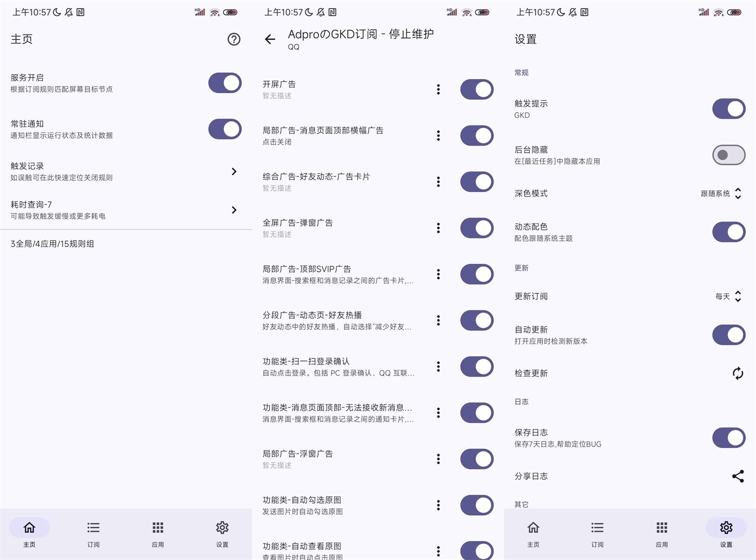Viewport: 756px width, 560px height.
Task: Open the options menu for 局部广告-浮窗广告
Action: point(438,459)
